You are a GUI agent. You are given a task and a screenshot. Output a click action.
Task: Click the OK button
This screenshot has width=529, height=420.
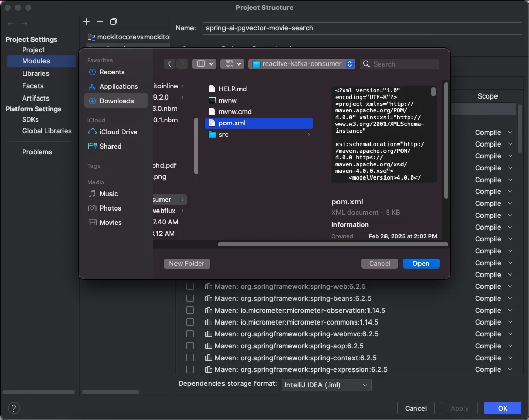[502, 408]
